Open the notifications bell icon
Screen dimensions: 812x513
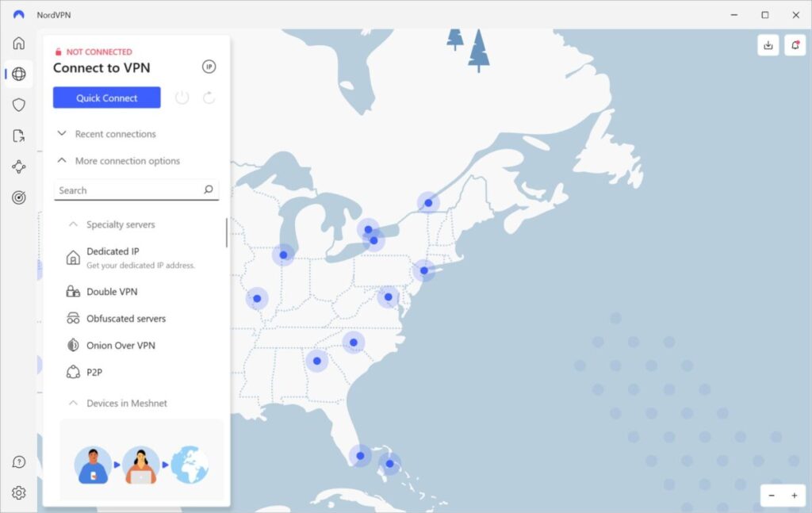(x=795, y=45)
